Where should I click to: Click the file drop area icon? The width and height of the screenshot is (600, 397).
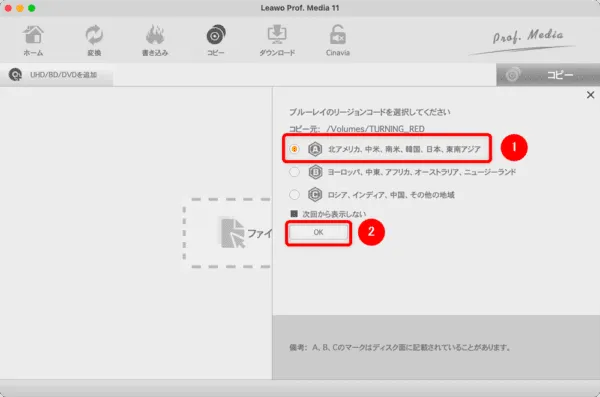pos(233,233)
